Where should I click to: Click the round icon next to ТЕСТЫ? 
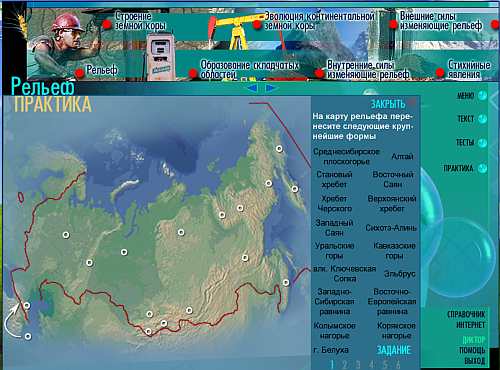(x=482, y=143)
